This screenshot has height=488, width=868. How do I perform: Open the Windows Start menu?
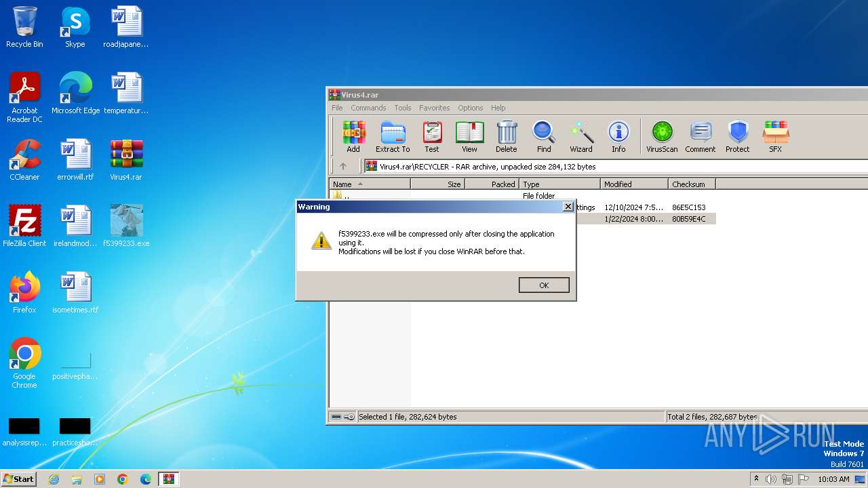click(x=18, y=479)
